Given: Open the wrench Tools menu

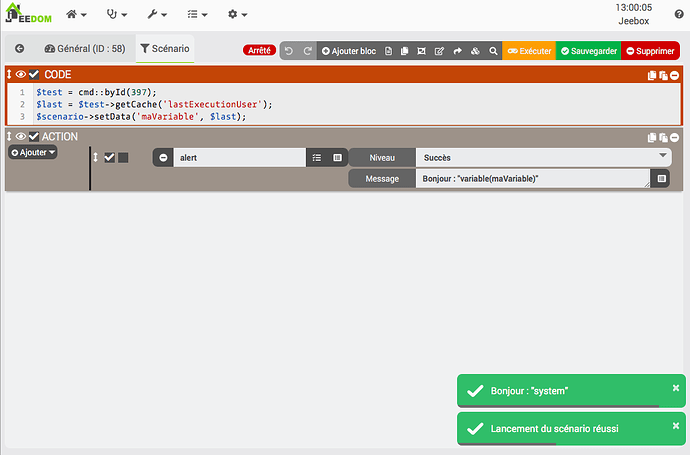Looking at the screenshot, I should click(x=157, y=15).
